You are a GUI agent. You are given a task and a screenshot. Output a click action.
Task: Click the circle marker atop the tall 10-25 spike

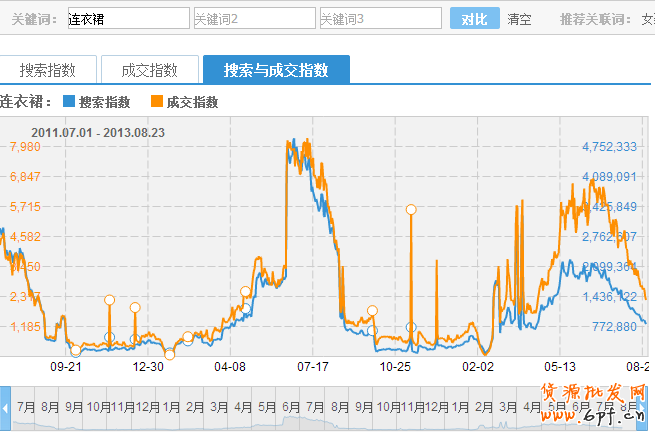pyautogui.click(x=410, y=209)
